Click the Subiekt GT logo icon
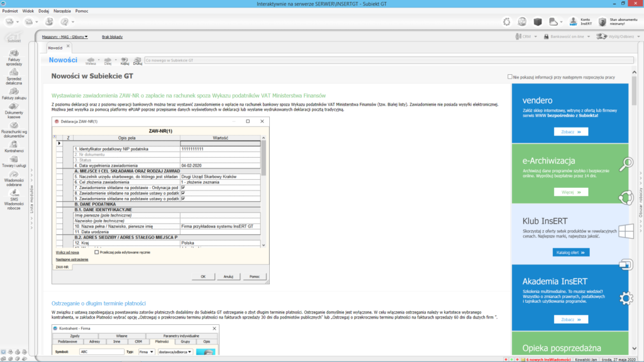The height and width of the screenshot is (362, 644). click(x=14, y=37)
